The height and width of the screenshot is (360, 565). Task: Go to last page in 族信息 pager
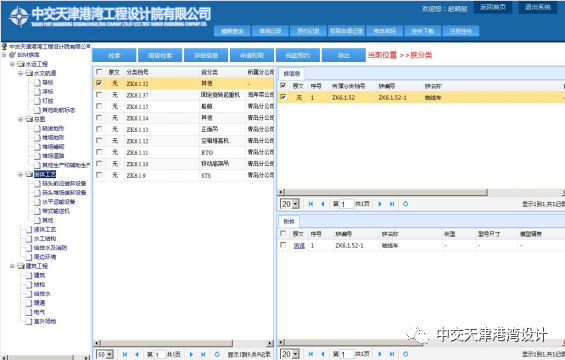click(x=392, y=204)
